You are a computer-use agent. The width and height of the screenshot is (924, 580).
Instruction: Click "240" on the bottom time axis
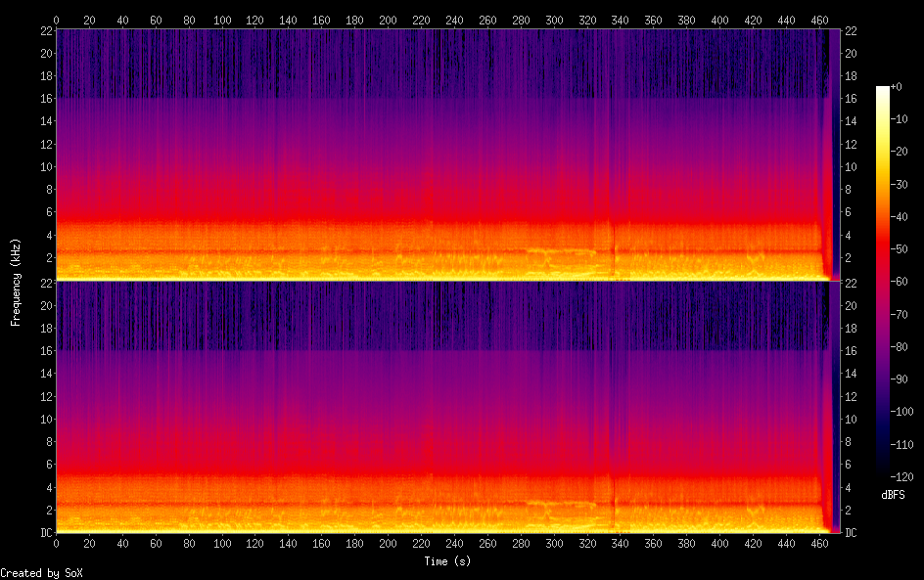pos(454,544)
